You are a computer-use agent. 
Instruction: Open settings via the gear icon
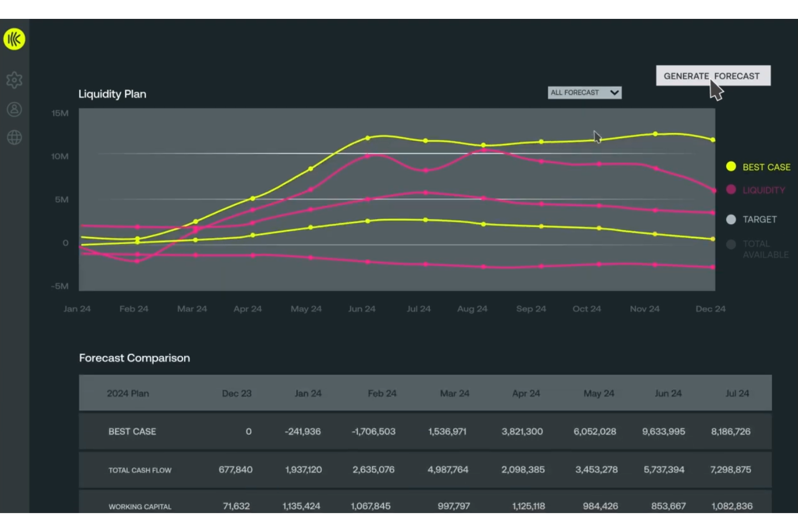(15, 80)
